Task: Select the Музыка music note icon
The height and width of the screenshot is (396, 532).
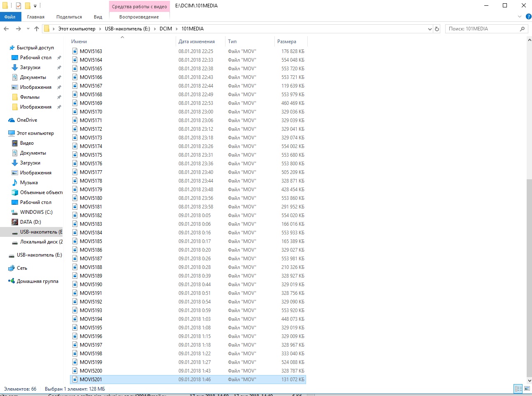Action: 15,183
